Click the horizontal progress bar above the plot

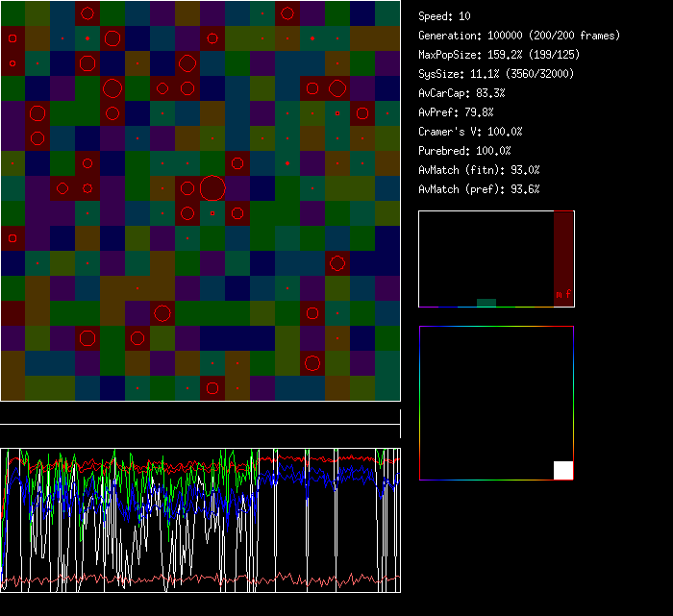[x=200, y=424]
